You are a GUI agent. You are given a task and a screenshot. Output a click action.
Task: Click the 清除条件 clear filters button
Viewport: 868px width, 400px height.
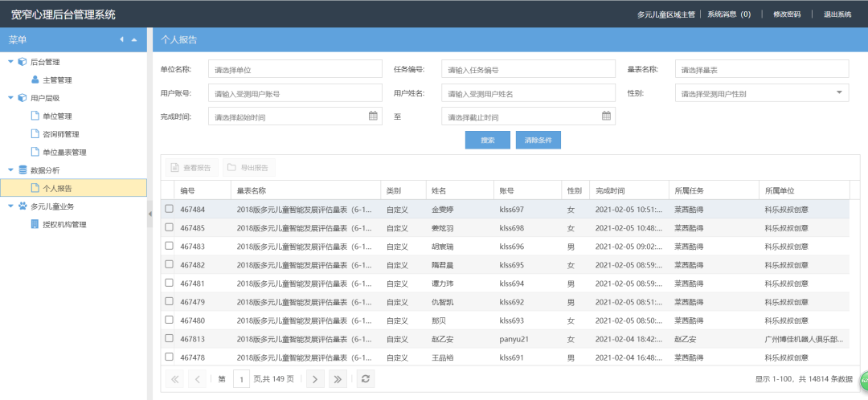538,140
